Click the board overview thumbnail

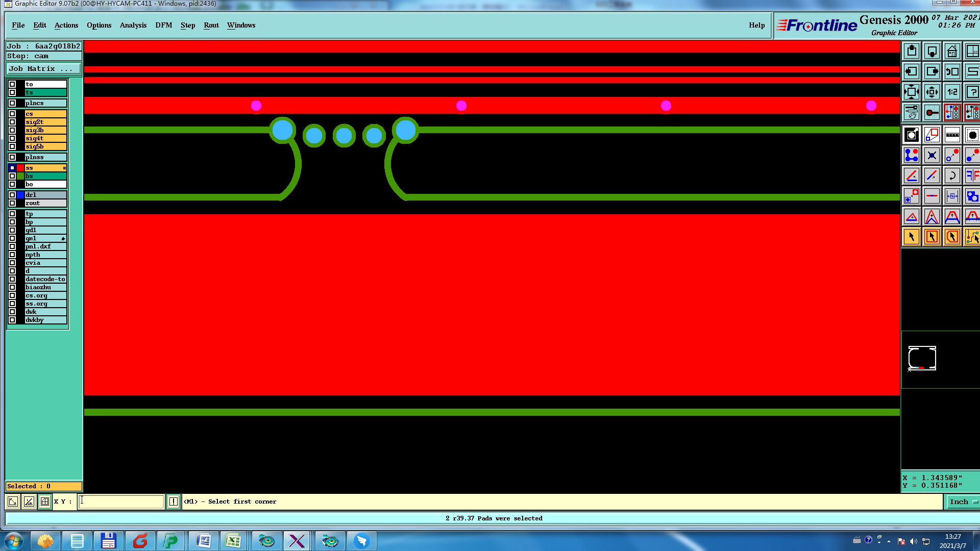coord(922,358)
